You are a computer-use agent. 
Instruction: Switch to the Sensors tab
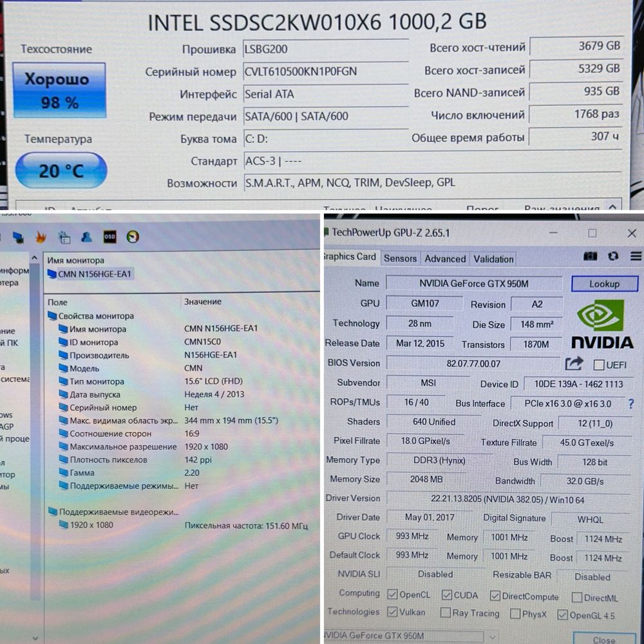(x=400, y=258)
